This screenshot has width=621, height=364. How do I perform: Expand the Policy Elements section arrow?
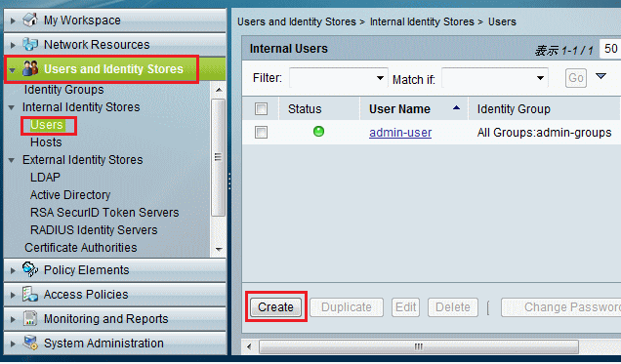click(13, 270)
